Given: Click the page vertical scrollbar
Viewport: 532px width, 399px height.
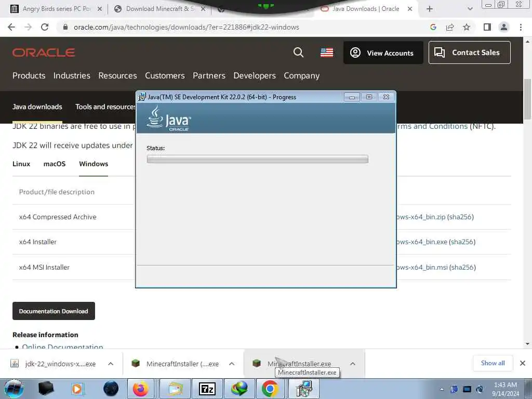Looking at the screenshot, I should pos(527,99).
